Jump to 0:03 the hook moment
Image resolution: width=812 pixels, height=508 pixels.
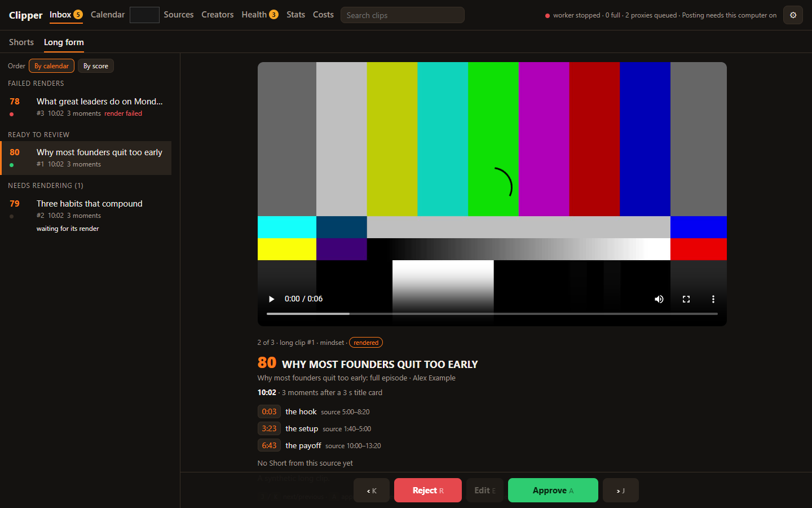pos(269,411)
